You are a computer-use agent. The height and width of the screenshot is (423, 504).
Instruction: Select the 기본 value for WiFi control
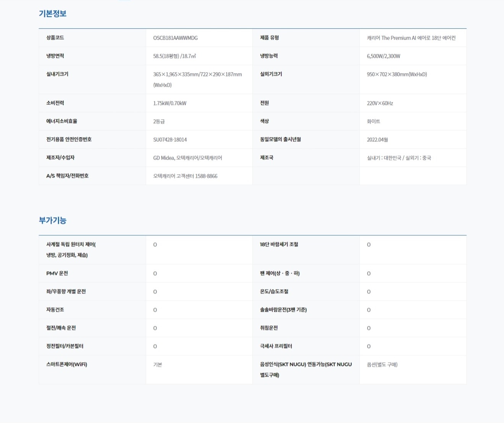click(157, 365)
